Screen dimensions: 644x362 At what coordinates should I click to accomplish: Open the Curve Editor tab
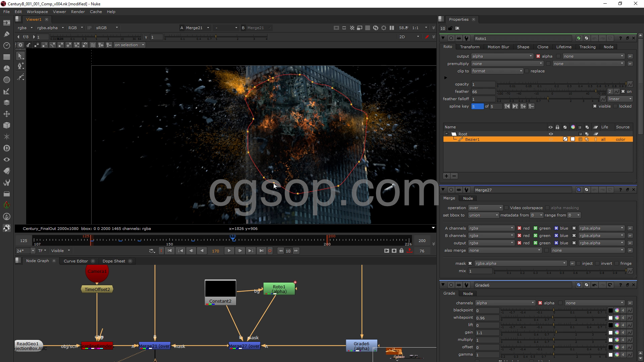point(75,261)
